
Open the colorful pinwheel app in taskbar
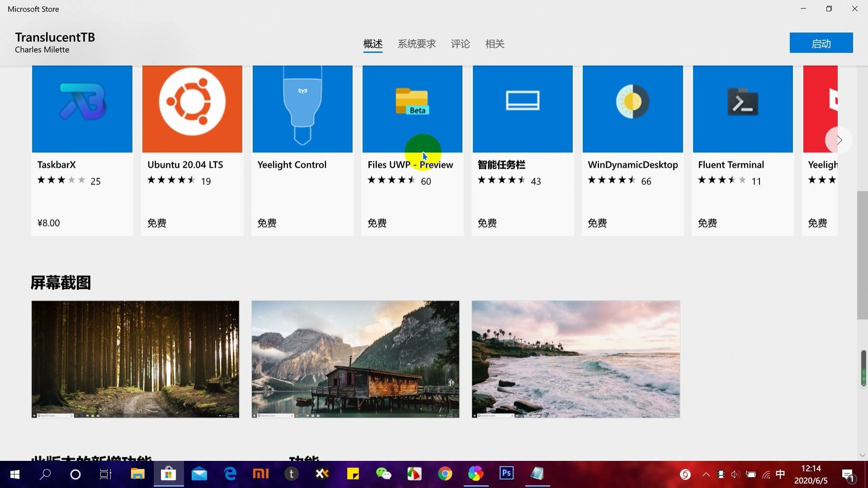(x=476, y=474)
